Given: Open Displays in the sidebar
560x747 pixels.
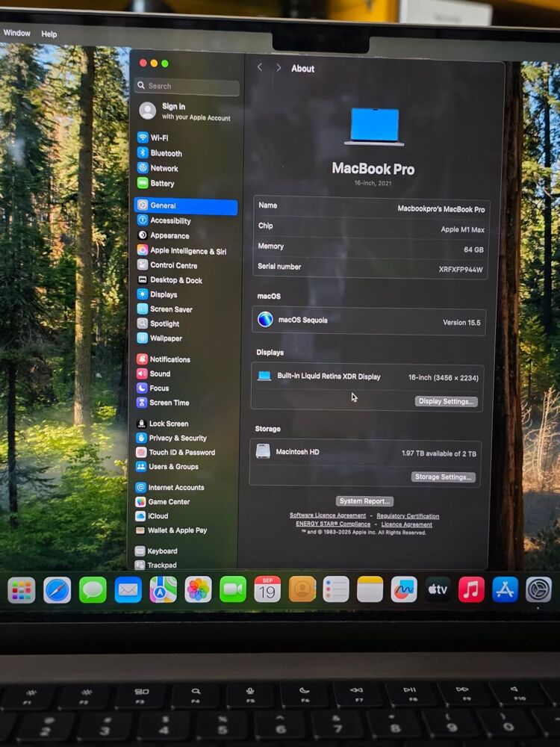Looking at the screenshot, I should tap(157, 294).
